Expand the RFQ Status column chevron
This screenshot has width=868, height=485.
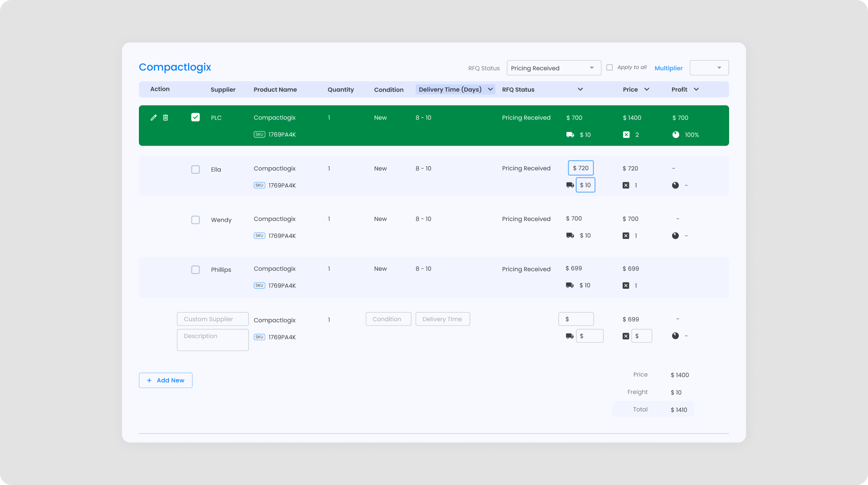(580, 89)
